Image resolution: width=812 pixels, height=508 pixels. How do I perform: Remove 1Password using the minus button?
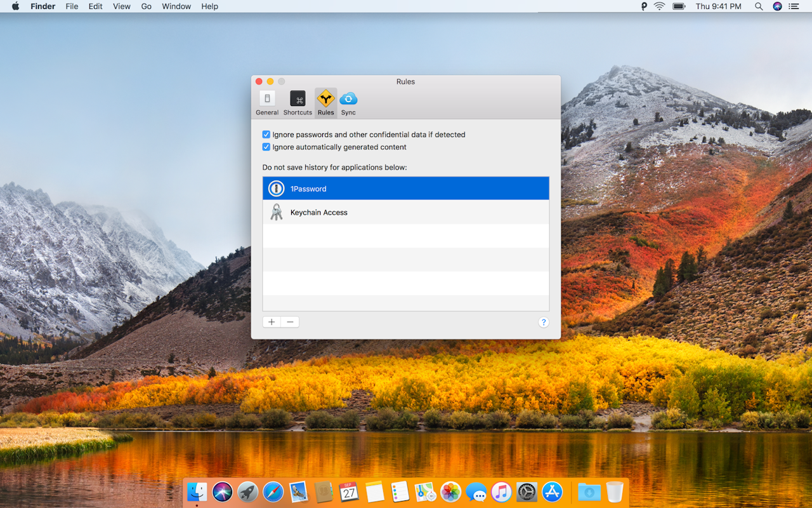coord(290,322)
